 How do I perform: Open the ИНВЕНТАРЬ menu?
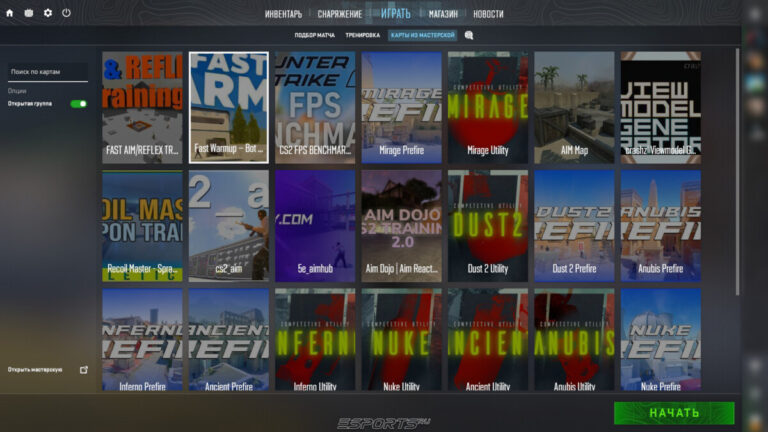[x=283, y=14]
